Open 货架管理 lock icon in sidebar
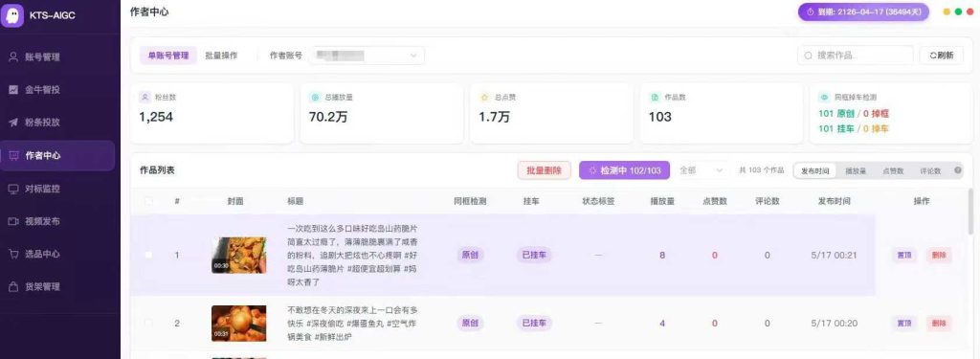The image size is (980, 359). click(x=13, y=286)
